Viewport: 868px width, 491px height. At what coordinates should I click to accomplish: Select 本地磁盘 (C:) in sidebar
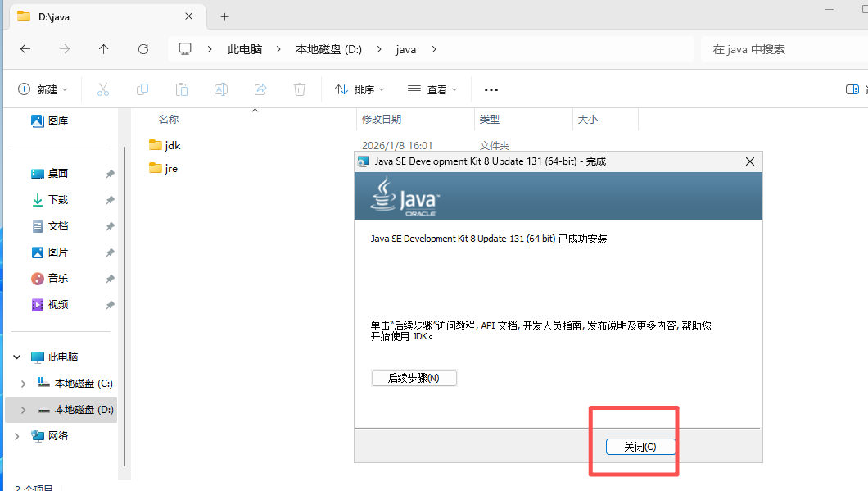75,384
